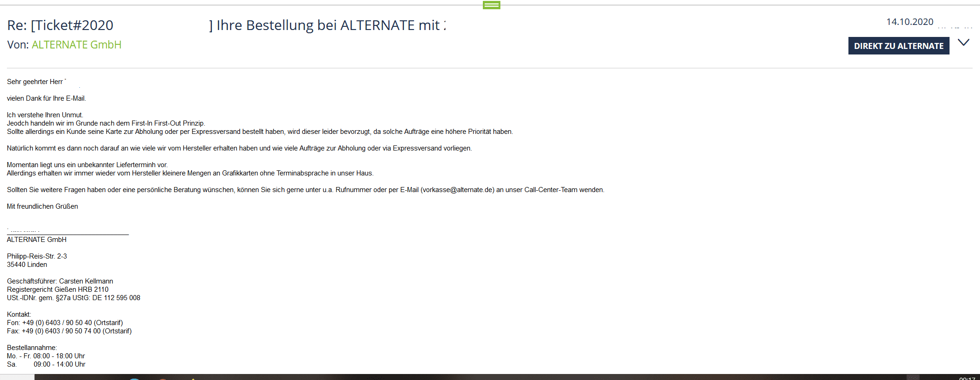The width and height of the screenshot is (980, 380).
Task: Click hours 'Mo. - Fr. 08:00 - 18:00 Uhr'
Action: tap(46, 356)
